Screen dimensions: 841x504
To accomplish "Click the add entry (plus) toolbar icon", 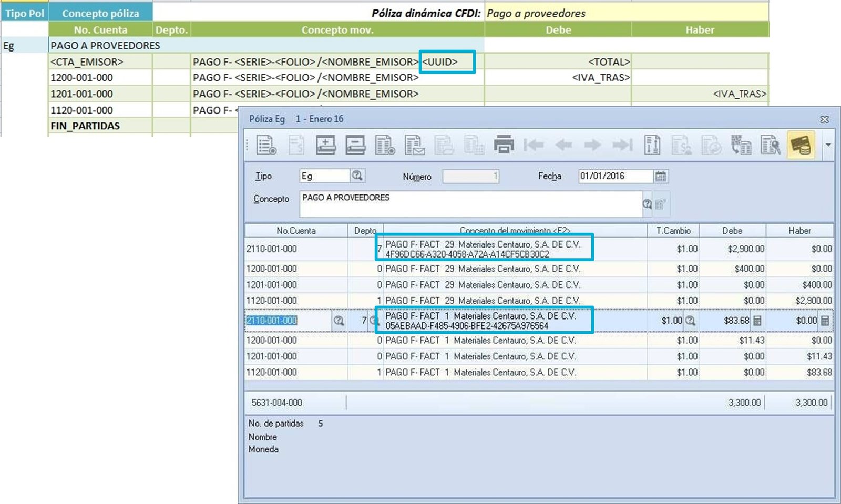I will (x=326, y=145).
